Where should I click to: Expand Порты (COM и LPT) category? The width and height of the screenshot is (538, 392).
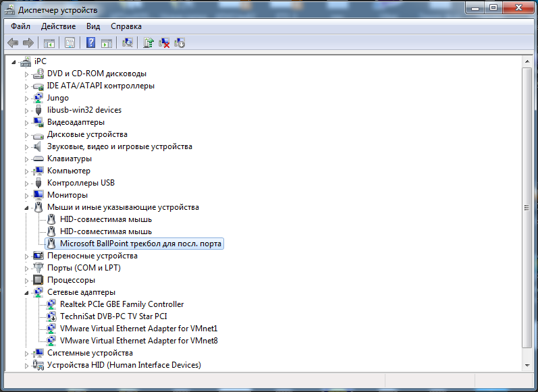[x=26, y=269]
